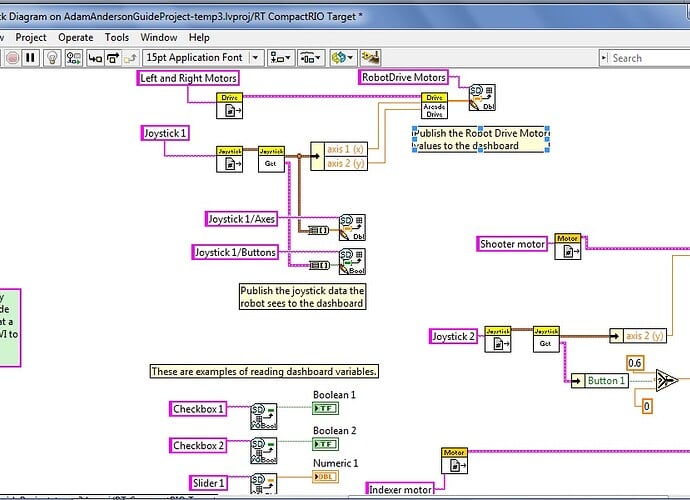Click the Boolean 1 indicator terminal
690x500 pixels.
click(x=325, y=408)
